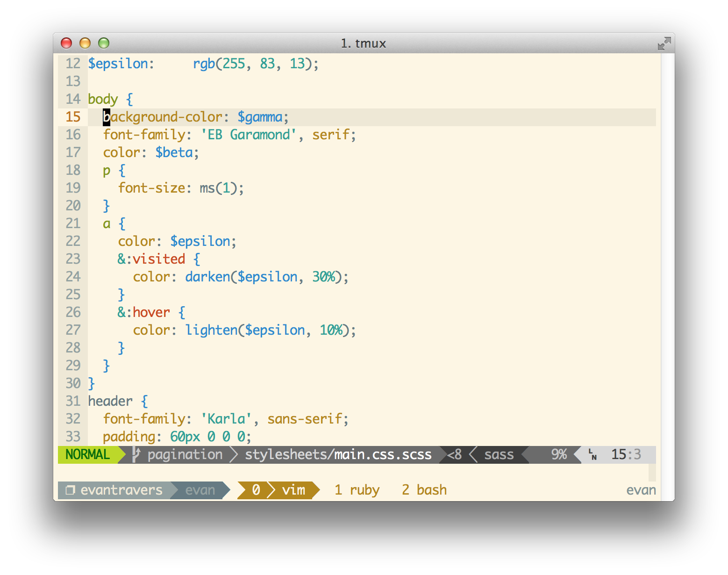Click line number 25 in the gutter
728x575 pixels.
(x=73, y=295)
